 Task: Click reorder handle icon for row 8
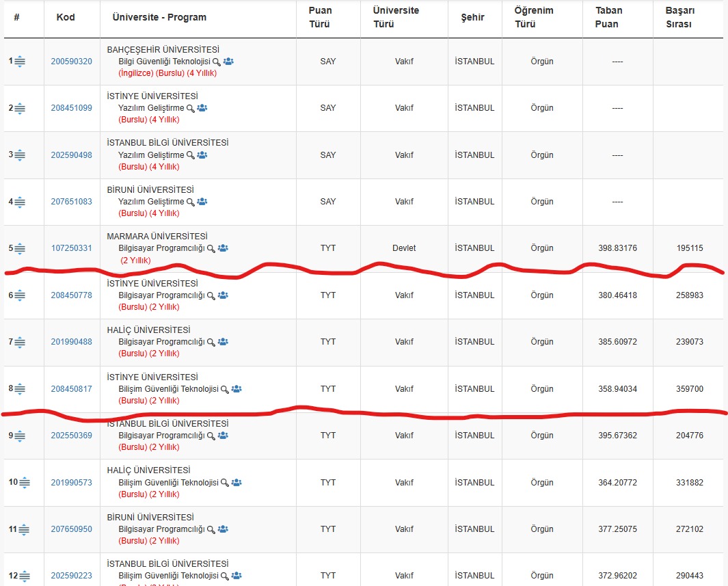pos(20,389)
